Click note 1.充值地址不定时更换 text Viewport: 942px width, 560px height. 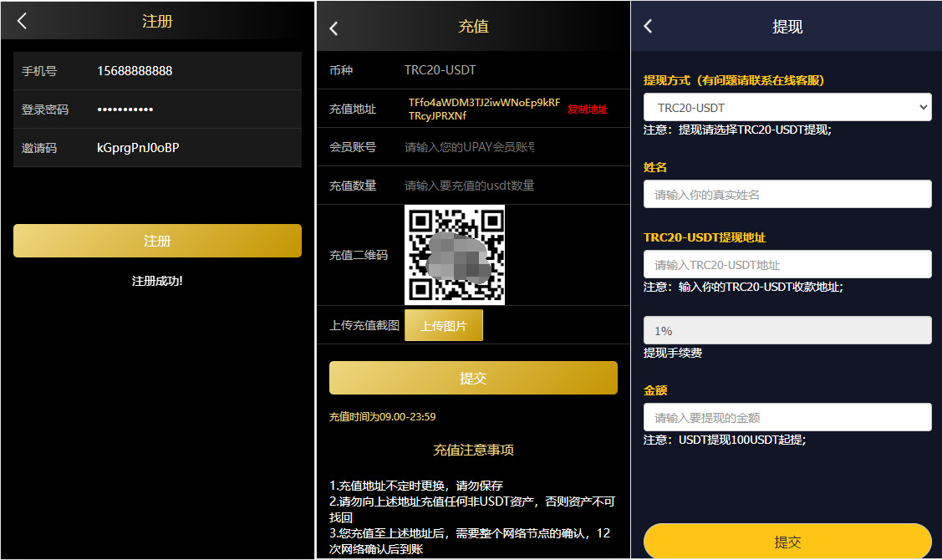(415, 486)
